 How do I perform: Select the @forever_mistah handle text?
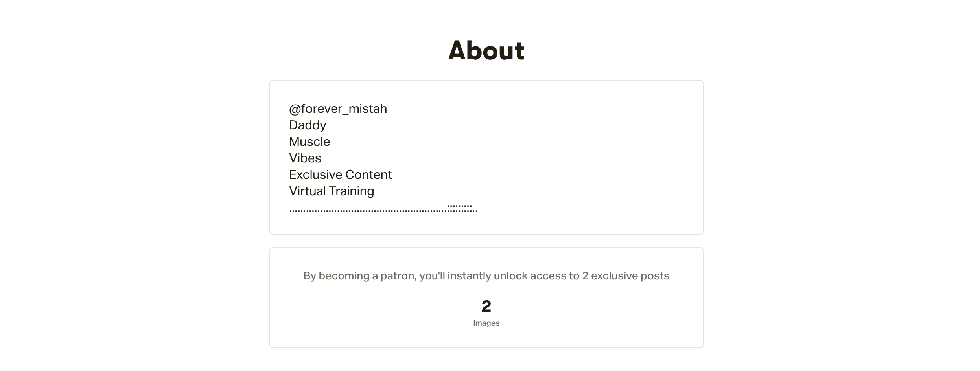point(338,109)
